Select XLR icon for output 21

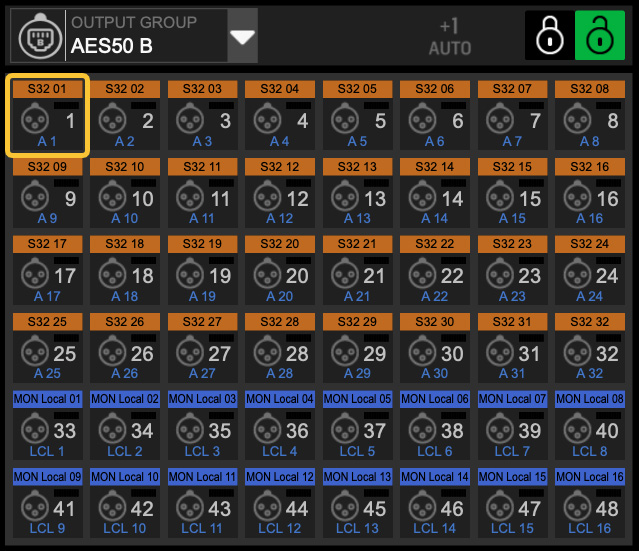(344, 276)
